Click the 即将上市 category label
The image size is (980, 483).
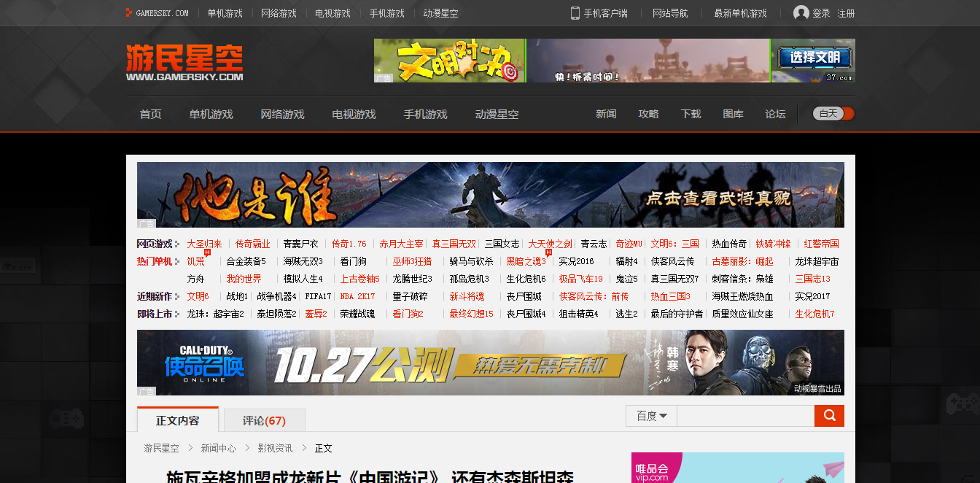coord(155,314)
